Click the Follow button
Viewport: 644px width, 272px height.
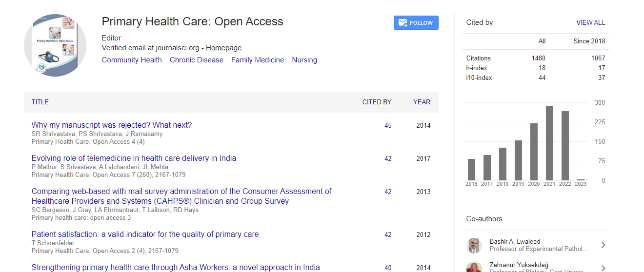pyautogui.click(x=416, y=23)
